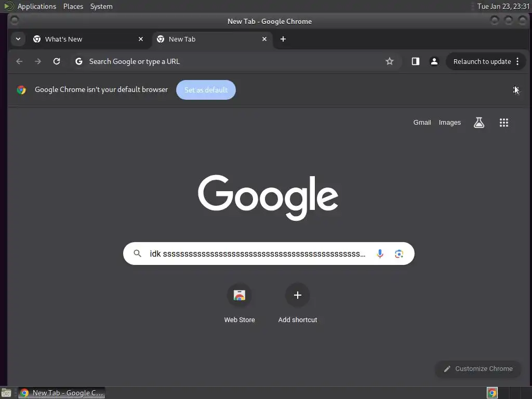Click show desktop icon in taskbar
The width and height of the screenshot is (532, 399).
click(x=6, y=393)
